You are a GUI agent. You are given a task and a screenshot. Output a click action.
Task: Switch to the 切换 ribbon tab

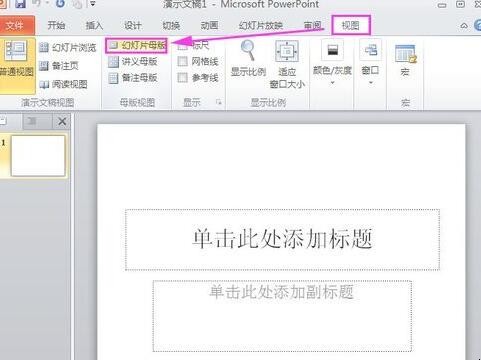pos(171,25)
